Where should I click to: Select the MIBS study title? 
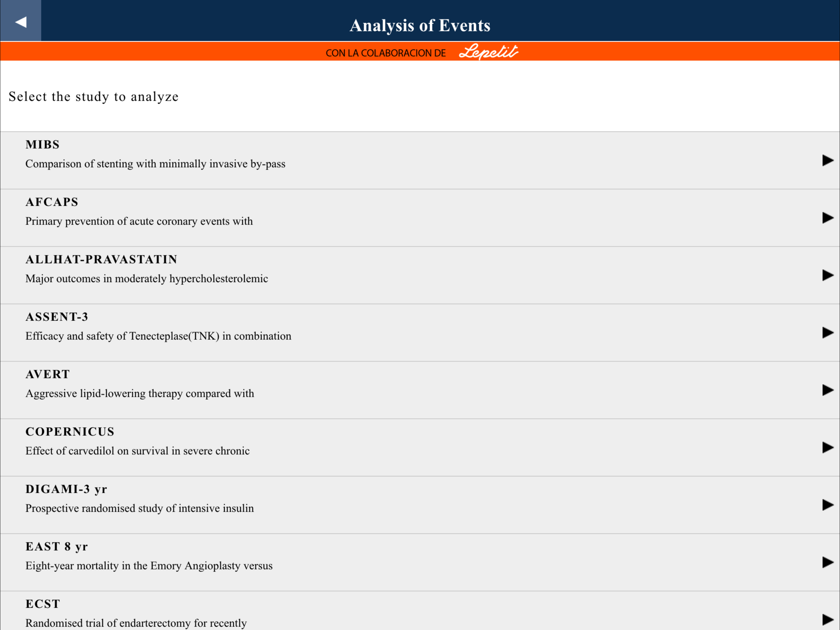click(x=42, y=144)
